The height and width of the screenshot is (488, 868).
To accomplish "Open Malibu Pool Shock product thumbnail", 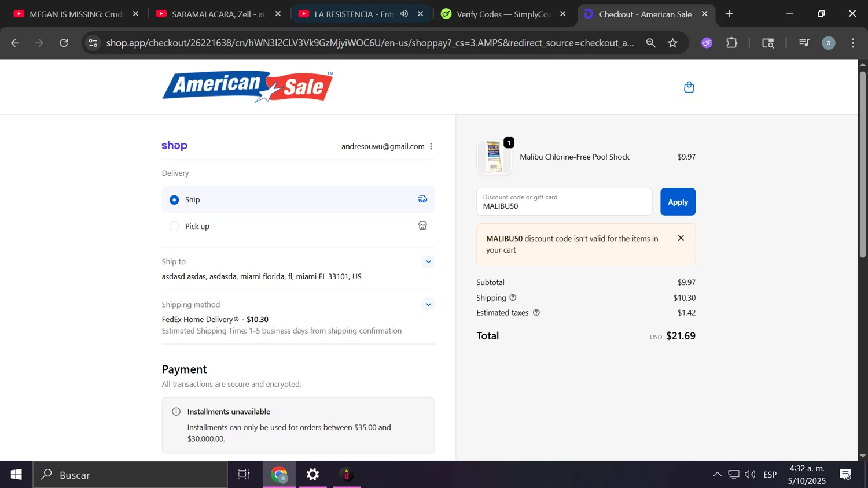I will tap(494, 157).
